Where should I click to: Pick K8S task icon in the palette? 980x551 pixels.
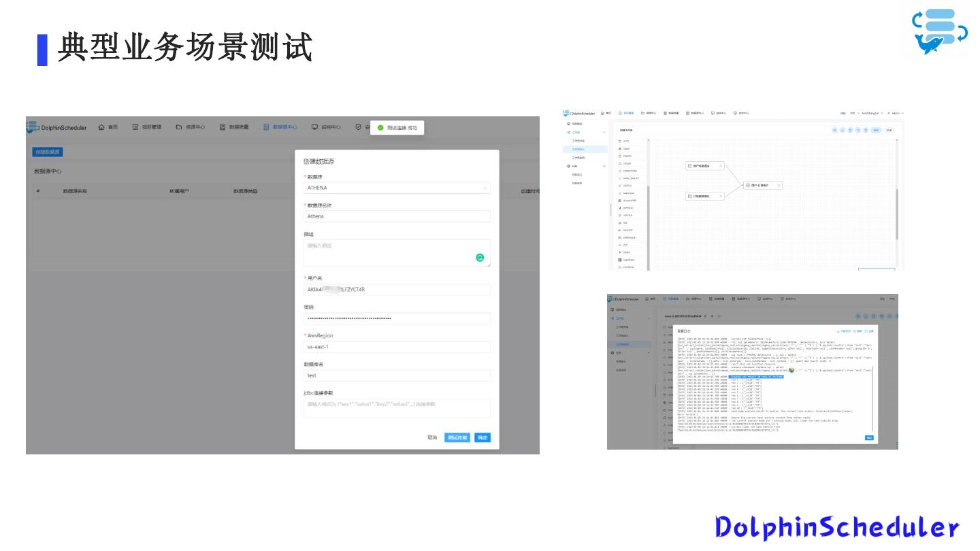point(619,222)
